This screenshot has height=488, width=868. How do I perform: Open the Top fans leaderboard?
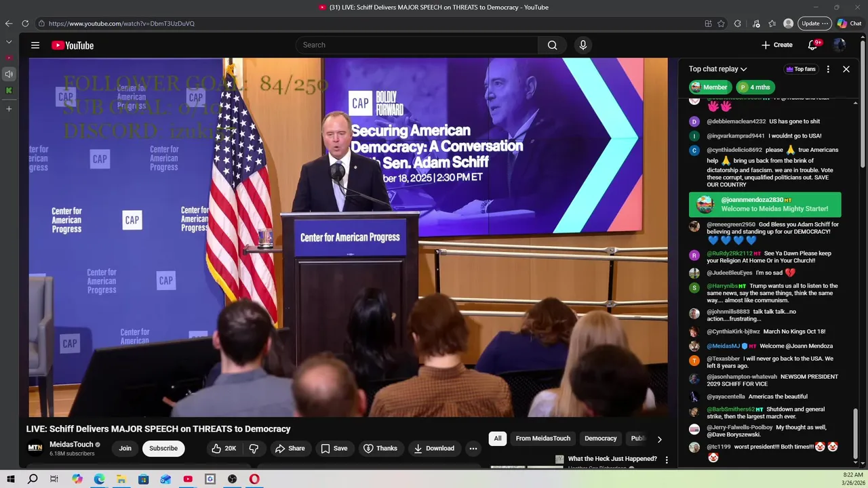coord(800,69)
